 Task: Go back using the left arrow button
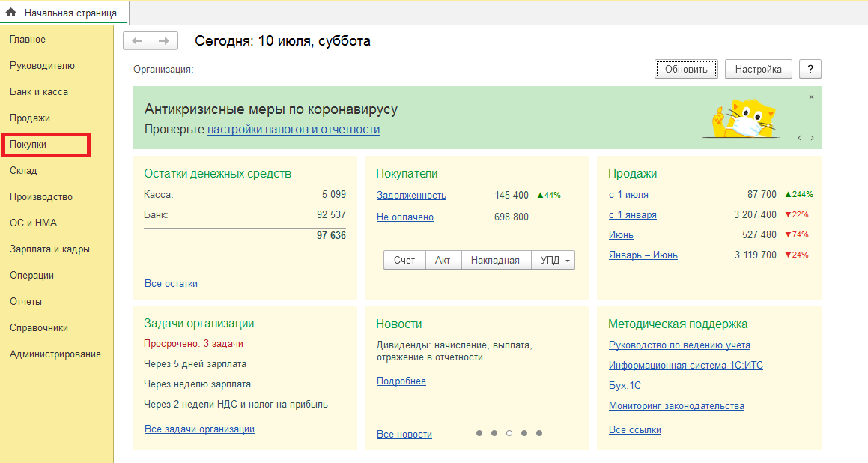[x=137, y=41]
